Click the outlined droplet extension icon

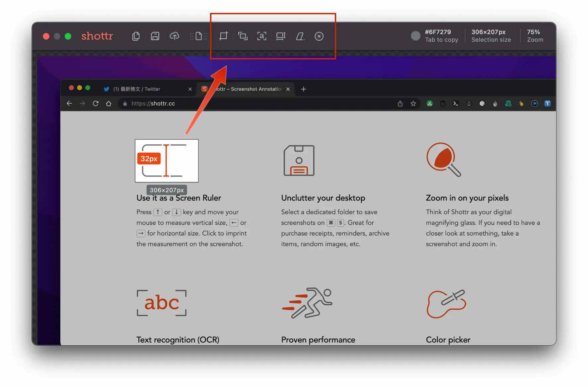(469, 104)
